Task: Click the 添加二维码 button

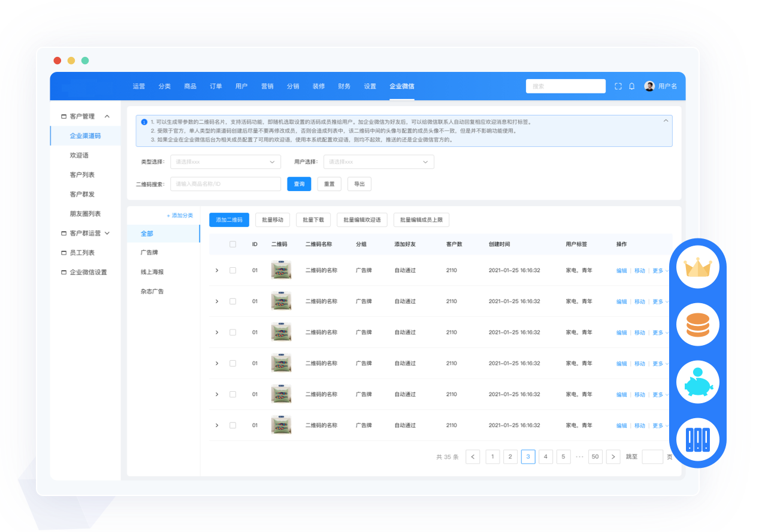Action: click(229, 220)
